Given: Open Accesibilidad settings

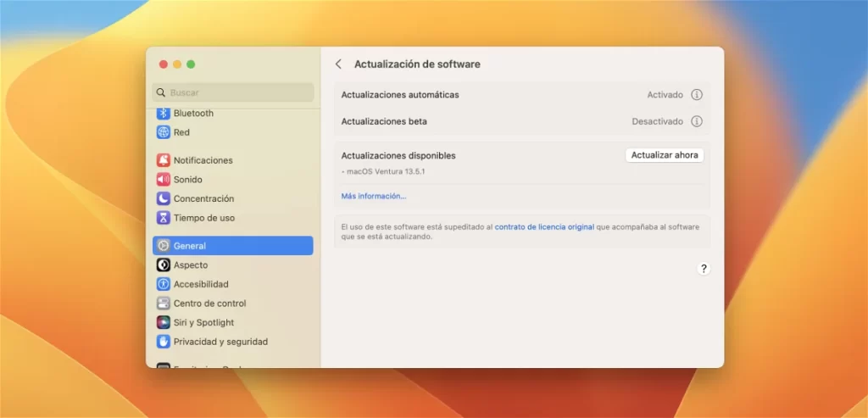Looking at the screenshot, I should (x=233, y=284).
